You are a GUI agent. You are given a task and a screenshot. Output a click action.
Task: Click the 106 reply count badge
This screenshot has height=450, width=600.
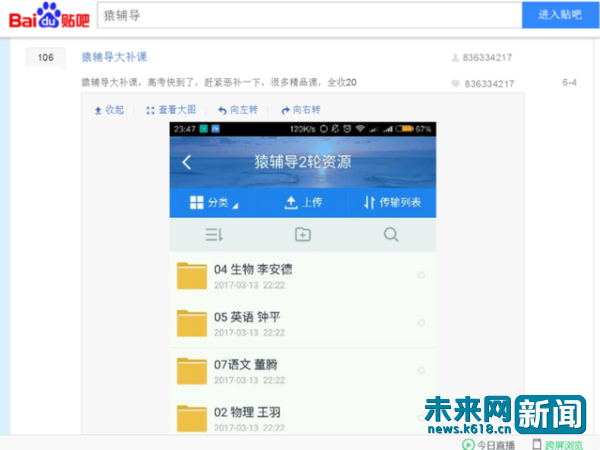pos(46,58)
